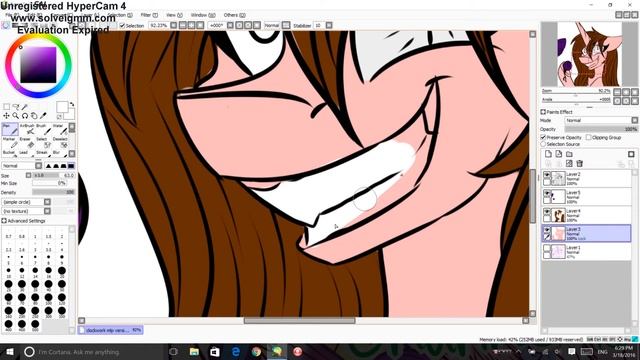Open the rotation angle dropdown
Image resolution: width=640 pixels, height=360 pixels.
click(230, 25)
